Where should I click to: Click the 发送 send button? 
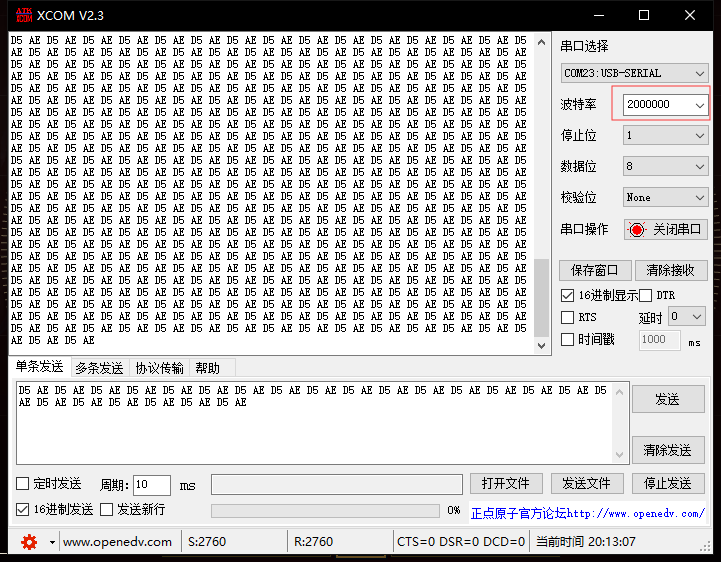(668, 399)
